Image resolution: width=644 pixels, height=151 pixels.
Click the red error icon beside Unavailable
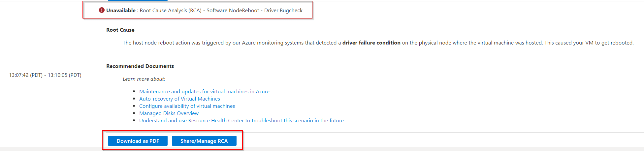(x=102, y=10)
